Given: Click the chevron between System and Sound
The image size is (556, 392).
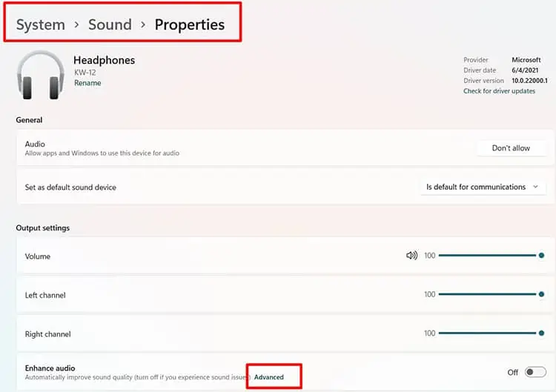Looking at the screenshot, I should pos(76,24).
